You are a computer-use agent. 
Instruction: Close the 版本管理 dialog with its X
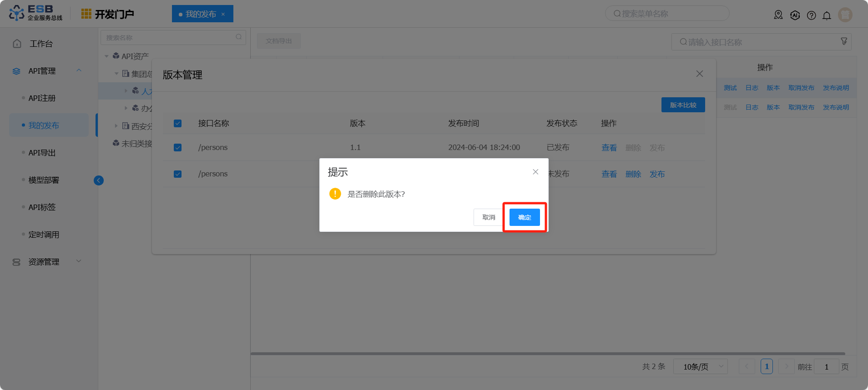[700, 74]
